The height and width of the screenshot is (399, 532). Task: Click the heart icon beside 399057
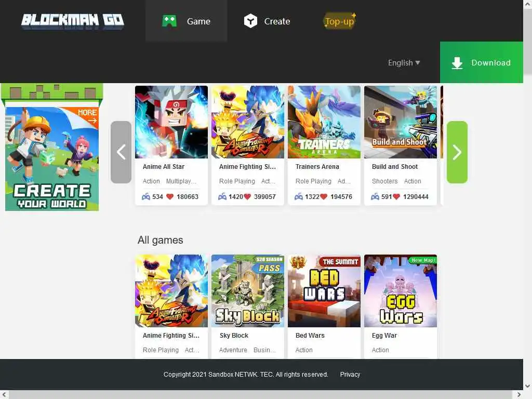pos(247,197)
